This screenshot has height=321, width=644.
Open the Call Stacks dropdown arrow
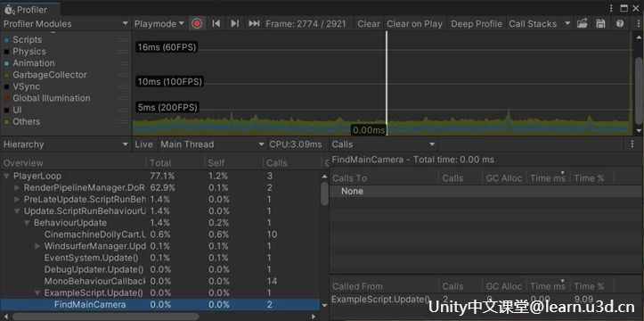[567, 24]
